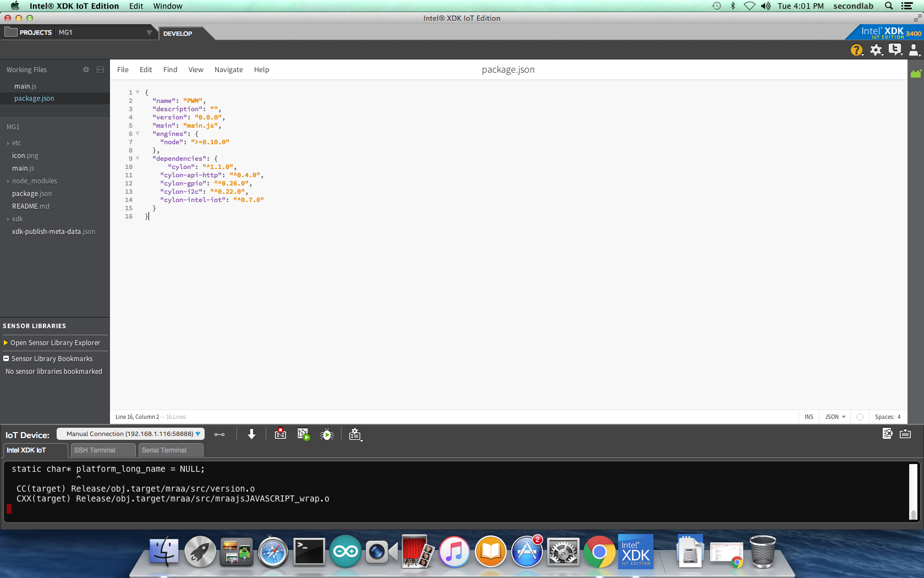Open icon.png in the project tree

[x=25, y=156]
